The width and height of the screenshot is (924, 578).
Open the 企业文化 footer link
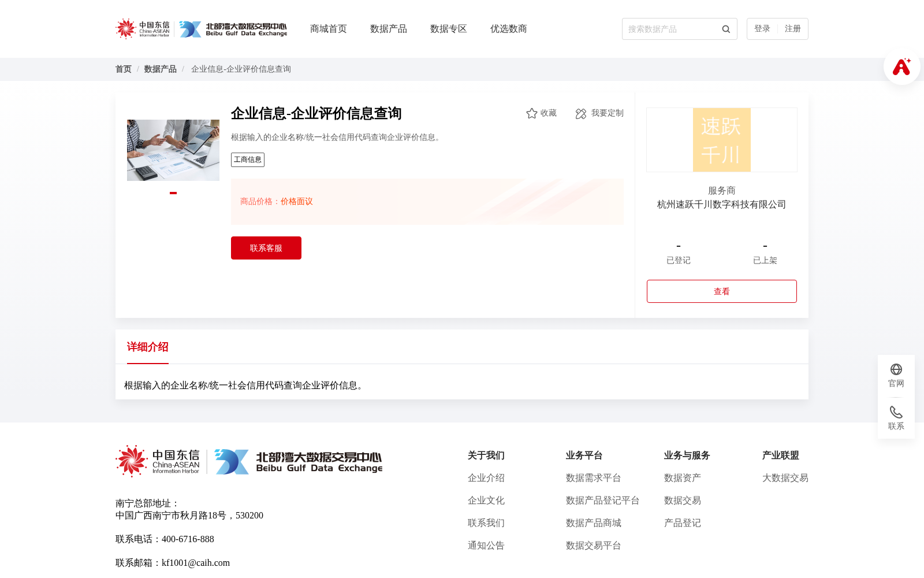tap(486, 501)
